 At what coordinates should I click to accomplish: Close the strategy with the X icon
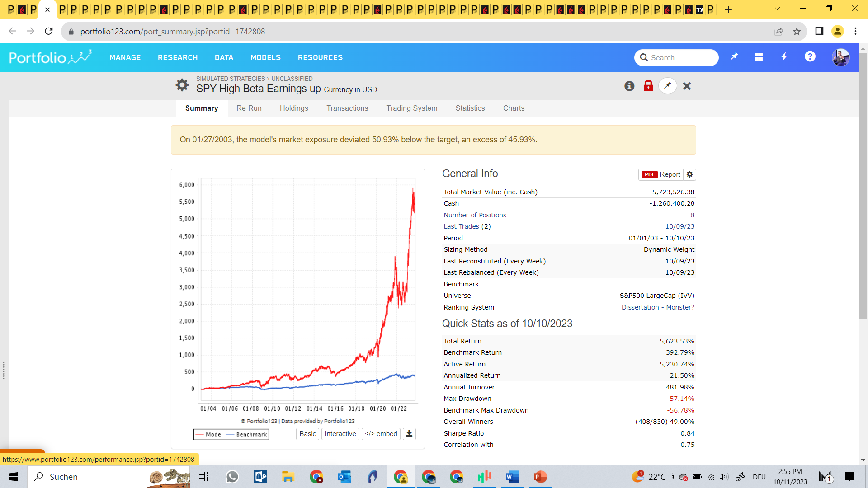687,86
